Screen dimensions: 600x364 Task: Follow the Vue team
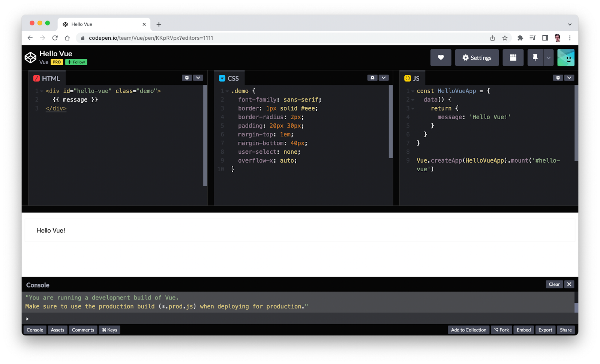pyautogui.click(x=76, y=62)
